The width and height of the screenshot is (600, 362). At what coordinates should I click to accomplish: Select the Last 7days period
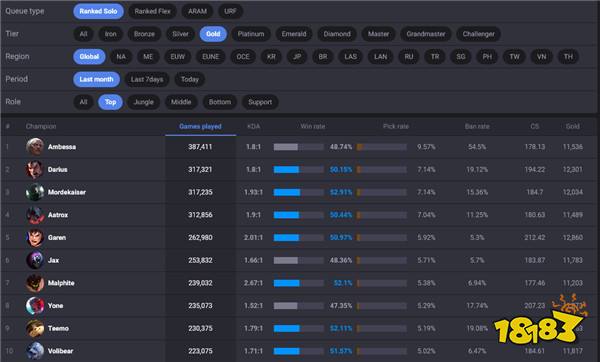pos(147,79)
